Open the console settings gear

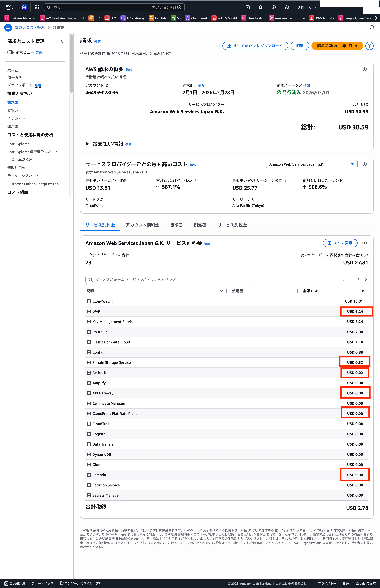[x=286, y=7]
